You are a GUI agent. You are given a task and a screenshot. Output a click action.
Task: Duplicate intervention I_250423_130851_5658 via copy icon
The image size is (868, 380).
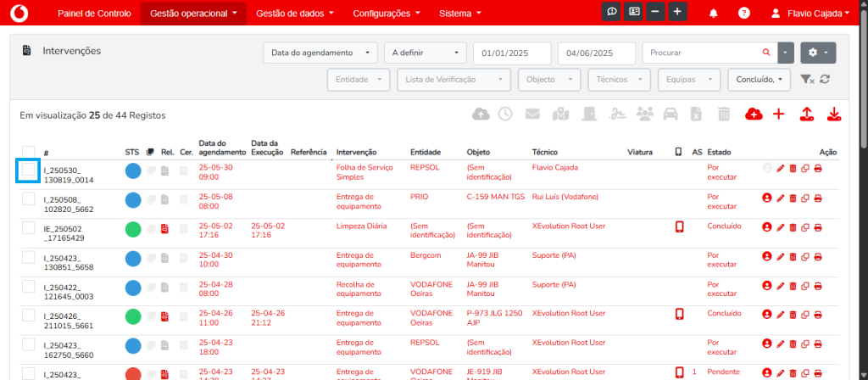pos(805,256)
